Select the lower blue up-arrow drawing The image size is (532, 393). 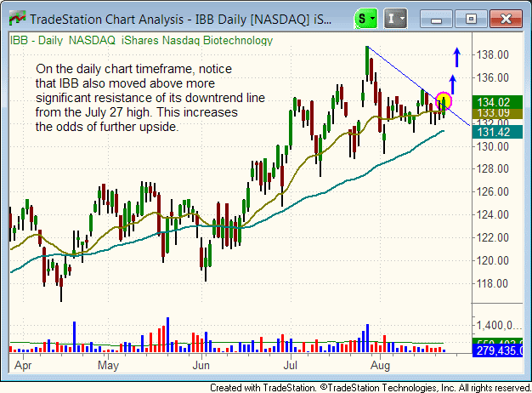pyautogui.click(x=453, y=84)
